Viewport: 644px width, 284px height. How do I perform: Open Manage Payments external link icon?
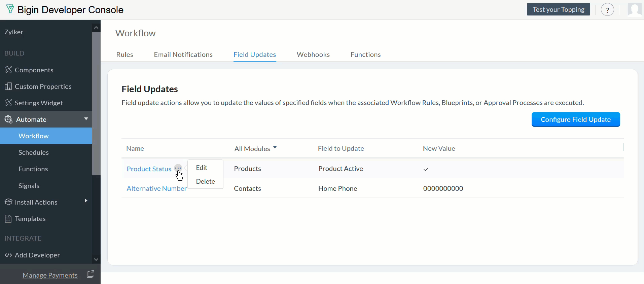click(x=90, y=274)
